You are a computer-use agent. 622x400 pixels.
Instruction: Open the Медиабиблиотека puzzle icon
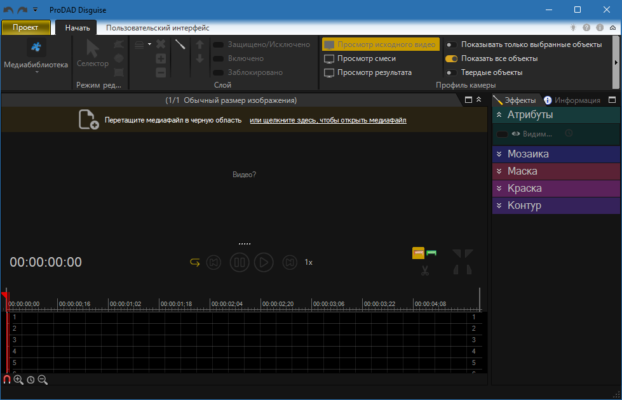[36, 47]
